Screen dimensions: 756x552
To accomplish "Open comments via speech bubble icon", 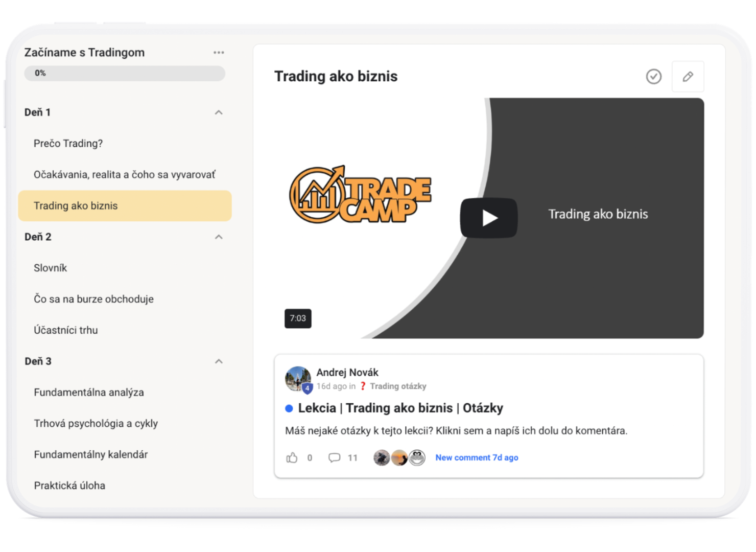I will click(x=334, y=458).
